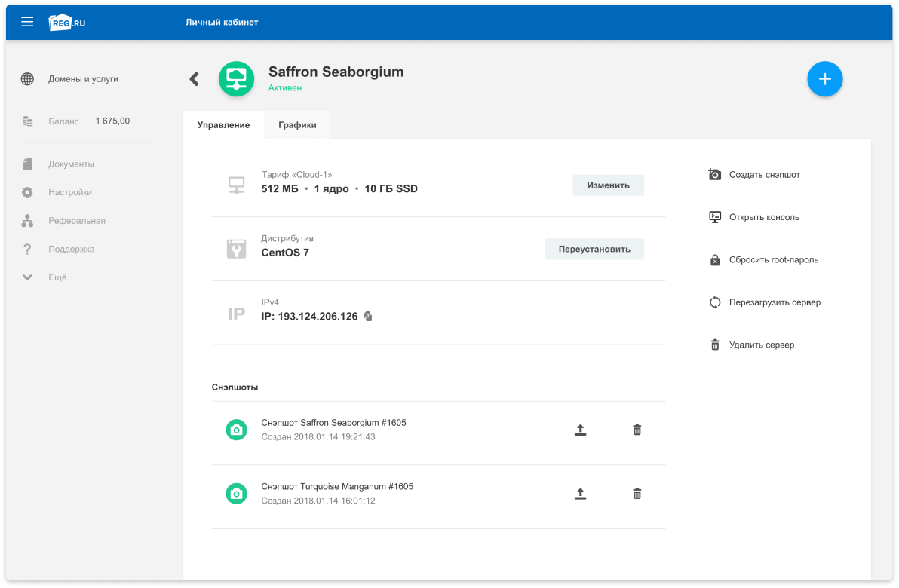Click Перезагрузить сервер link
This screenshot has height=588, width=899.
[775, 302]
